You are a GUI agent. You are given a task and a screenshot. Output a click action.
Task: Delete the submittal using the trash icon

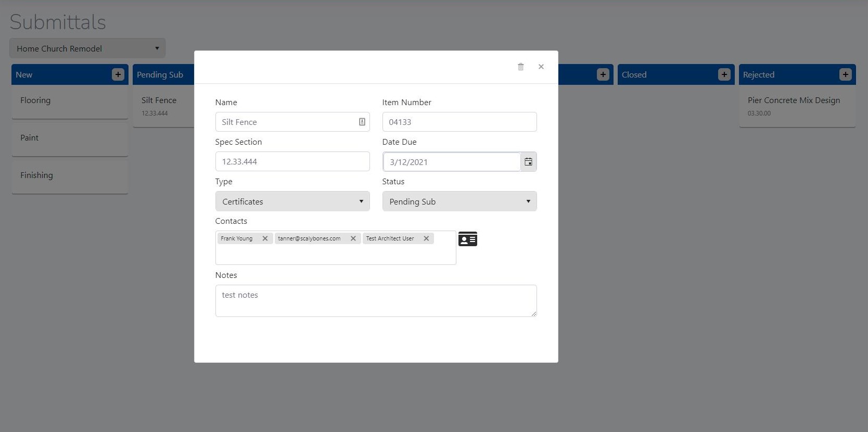520,67
